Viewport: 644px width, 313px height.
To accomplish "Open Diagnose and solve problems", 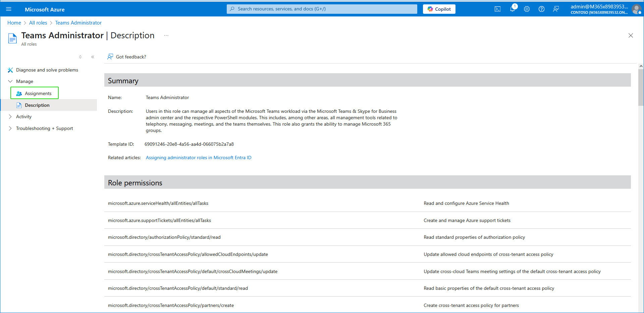I will pos(47,70).
